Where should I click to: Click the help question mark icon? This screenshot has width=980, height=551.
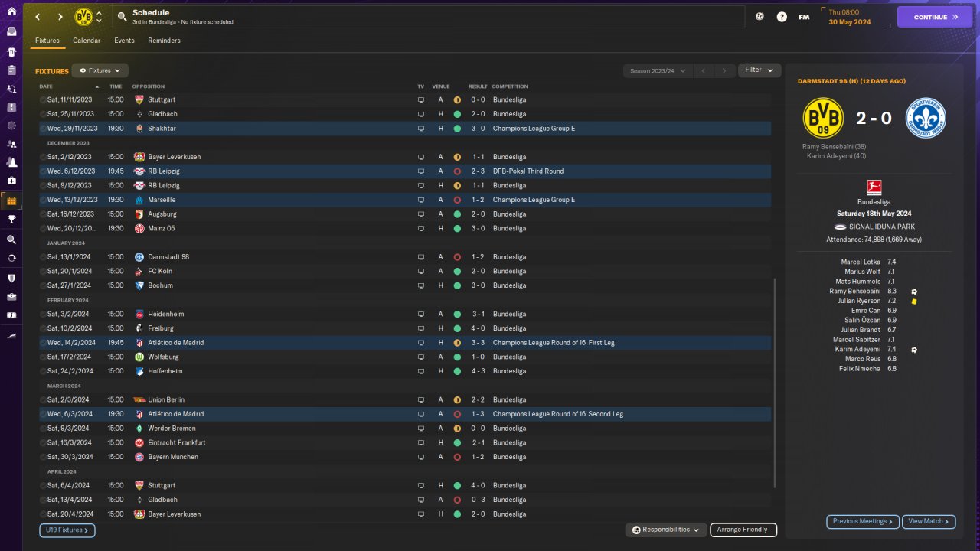(x=782, y=17)
